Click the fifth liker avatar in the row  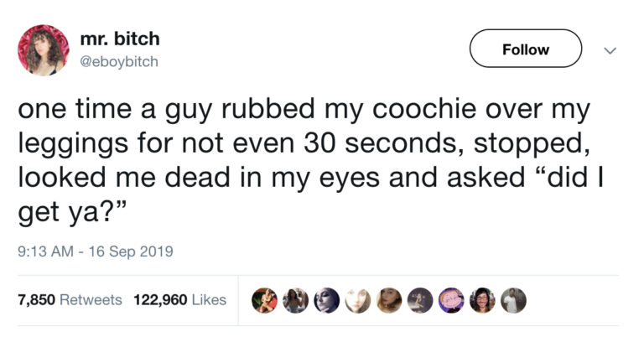[390, 300]
